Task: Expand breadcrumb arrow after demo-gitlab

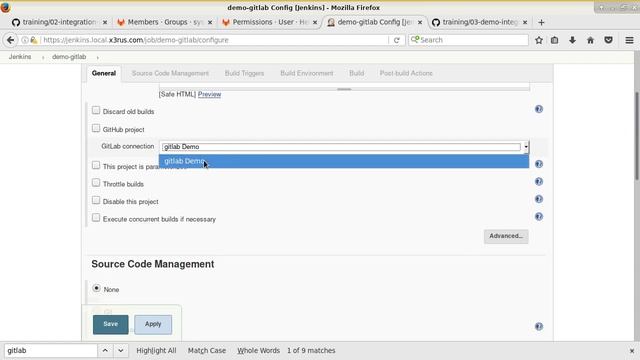Action: point(98,57)
